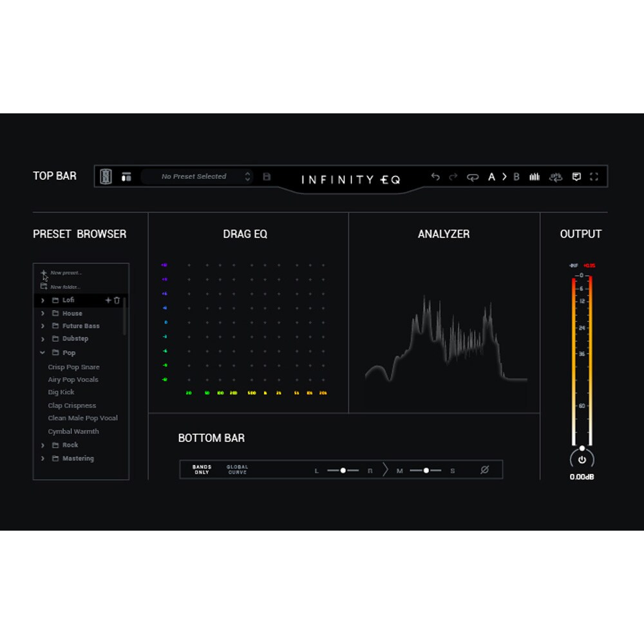Expand the Rock folder chevron

(x=43, y=445)
